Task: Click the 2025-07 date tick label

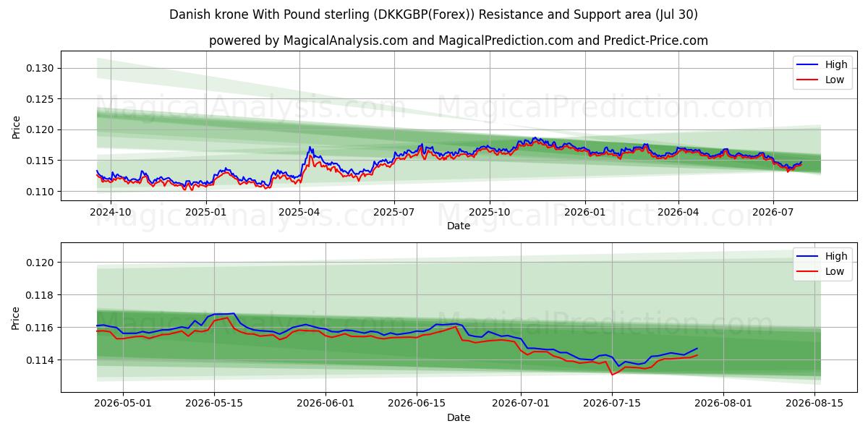Action: 393,212
